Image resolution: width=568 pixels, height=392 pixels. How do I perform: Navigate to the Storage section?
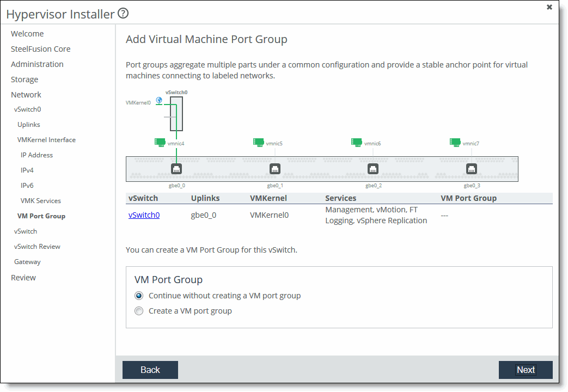coord(25,79)
